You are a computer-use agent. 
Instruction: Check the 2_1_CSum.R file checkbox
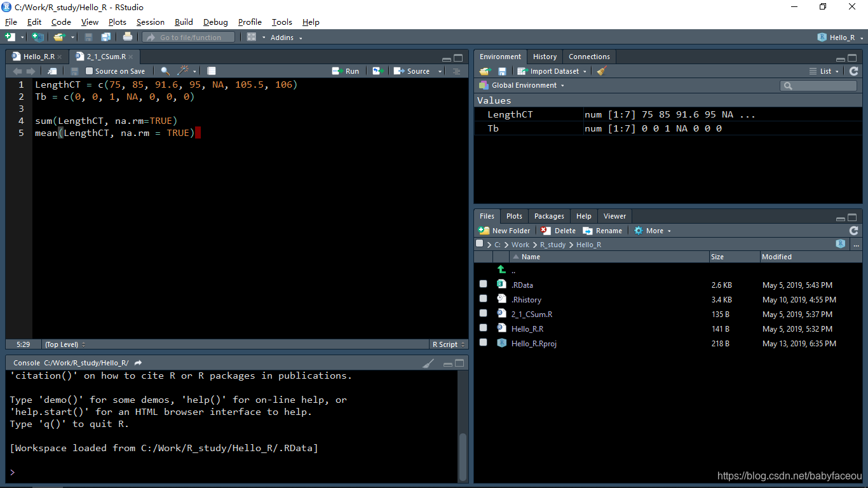click(484, 313)
